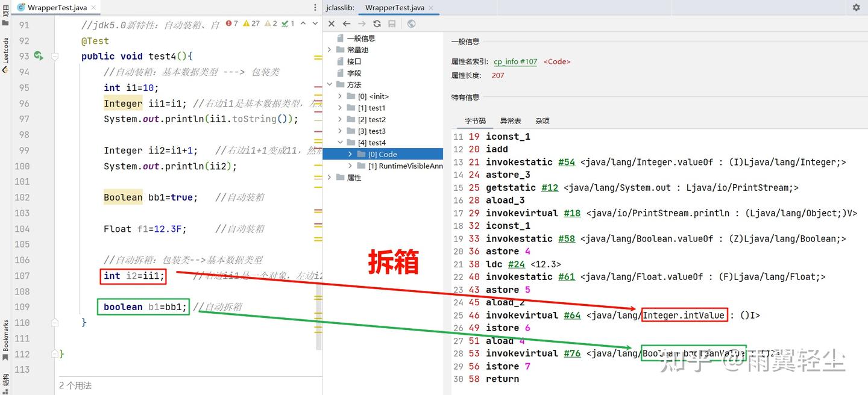Expand the 常量池 constant pool node

(329, 49)
